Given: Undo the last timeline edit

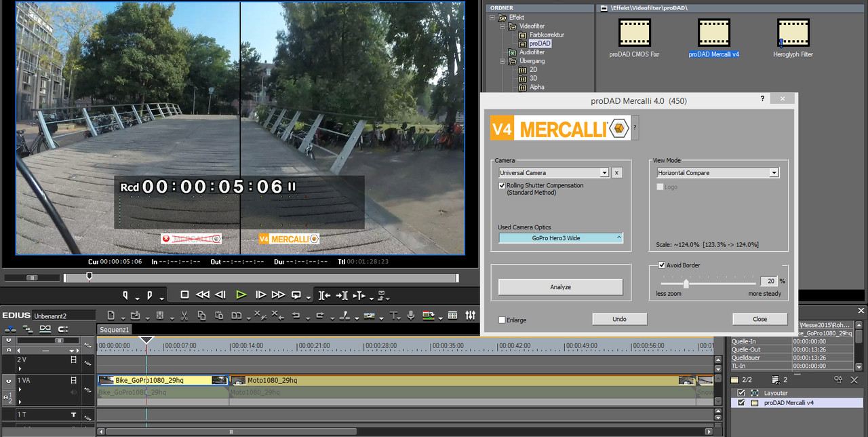Looking at the screenshot, I should click(296, 316).
